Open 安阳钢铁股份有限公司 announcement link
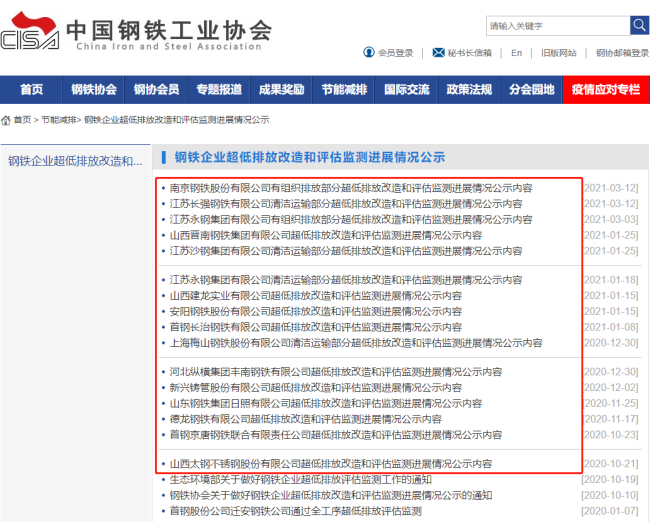The width and height of the screenshot is (650, 522). click(315, 312)
